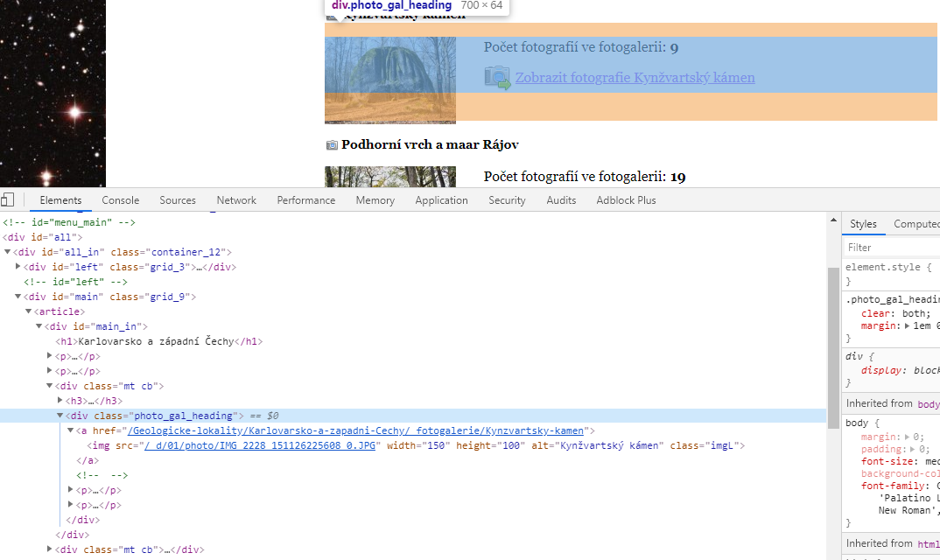Collapse the anchor href node
The width and height of the screenshot is (940, 560).
[70, 430]
